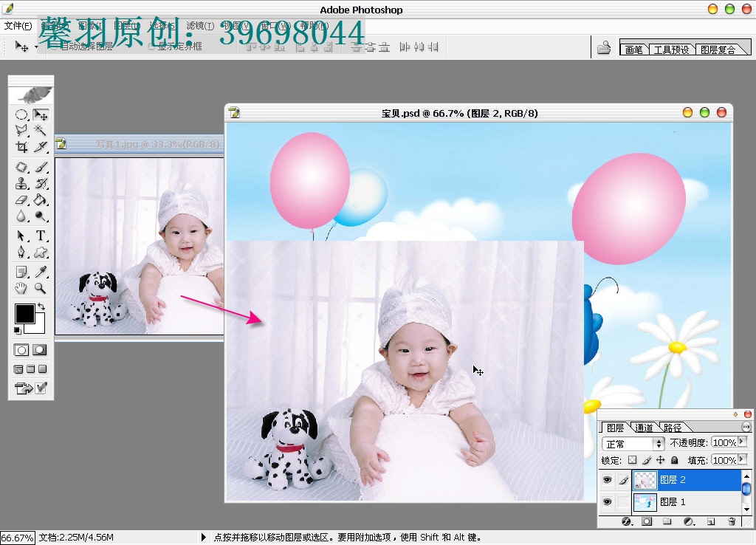Expand the fill 填充 slider arrow
The width and height of the screenshot is (756, 545).
[743, 459]
